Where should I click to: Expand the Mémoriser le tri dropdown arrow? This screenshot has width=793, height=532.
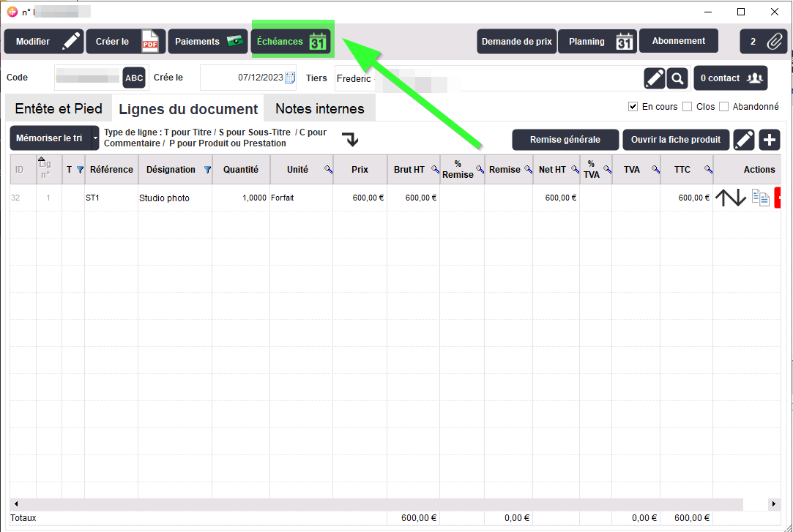[95, 138]
